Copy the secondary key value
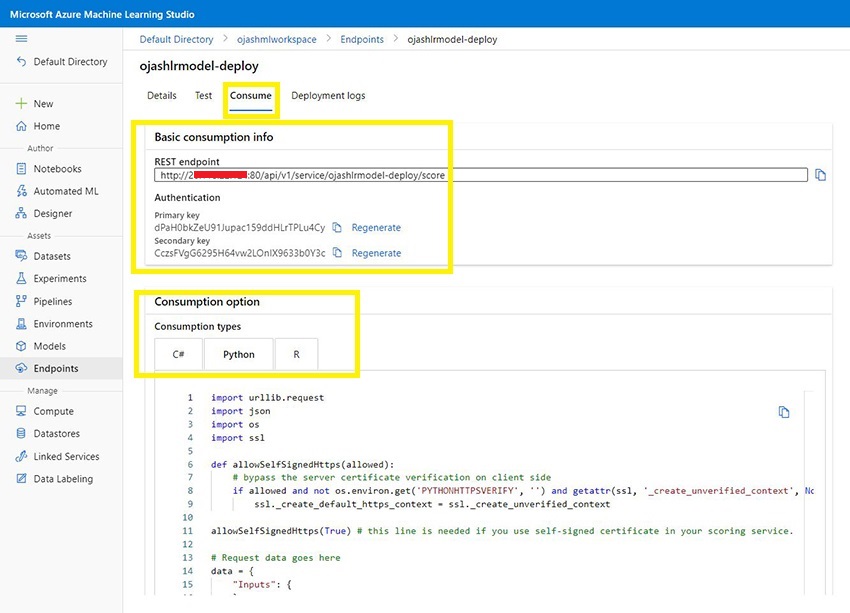The image size is (850, 613). (337, 253)
